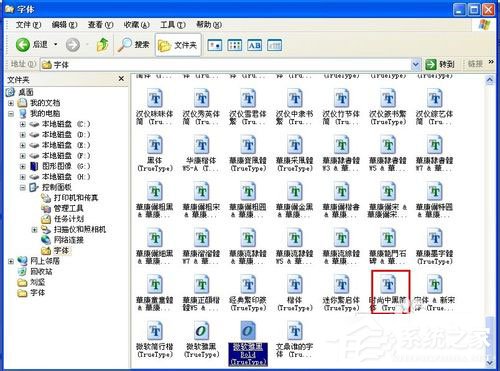
Task: Switch to list view
Action: (x=235, y=45)
